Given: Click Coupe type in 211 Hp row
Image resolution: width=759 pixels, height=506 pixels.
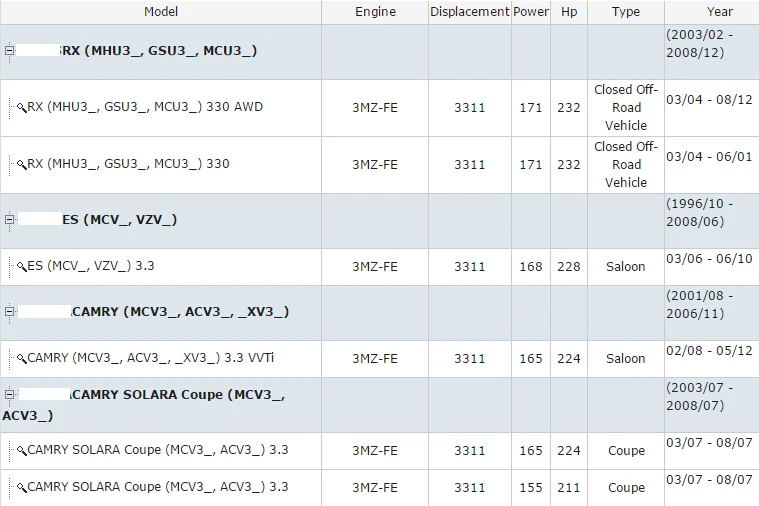Looking at the screenshot, I should click(x=626, y=487).
